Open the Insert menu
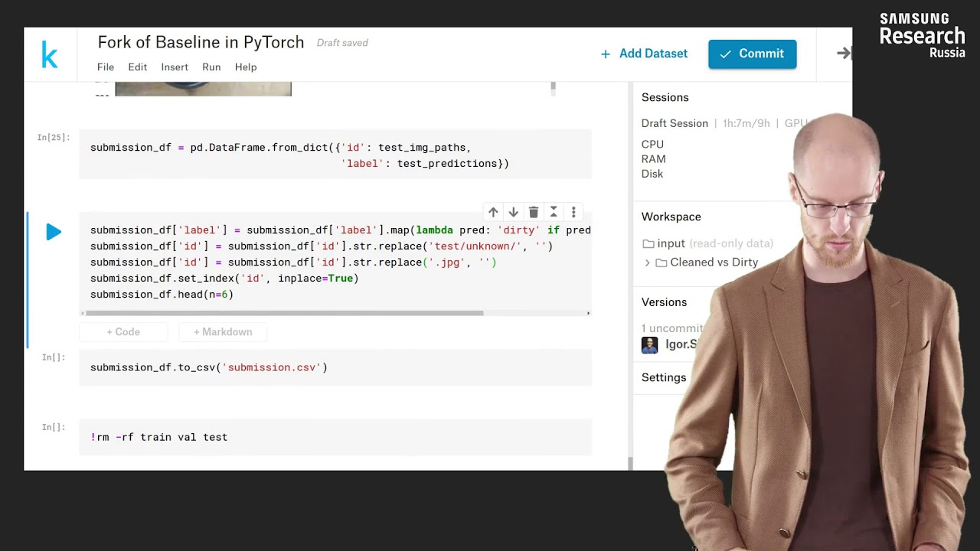The width and height of the screenshot is (980, 551). pos(175,67)
